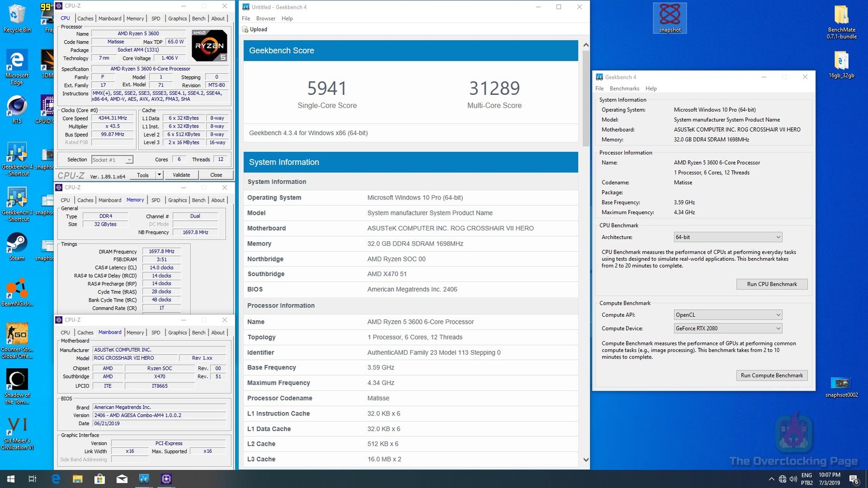Expand the Socket #1 selection dropdown in CPU-Z
This screenshot has height=488, width=868.
click(x=129, y=159)
